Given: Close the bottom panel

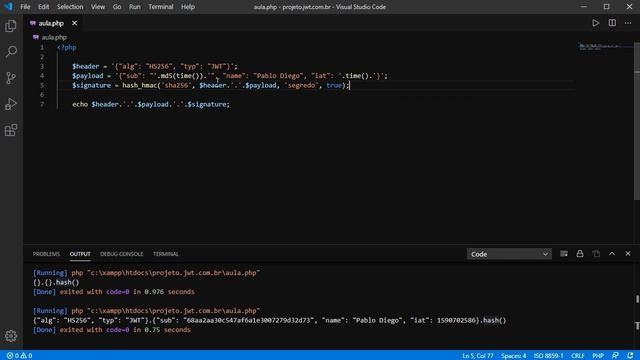Looking at the screenshot, I should (x=628, y=254).
